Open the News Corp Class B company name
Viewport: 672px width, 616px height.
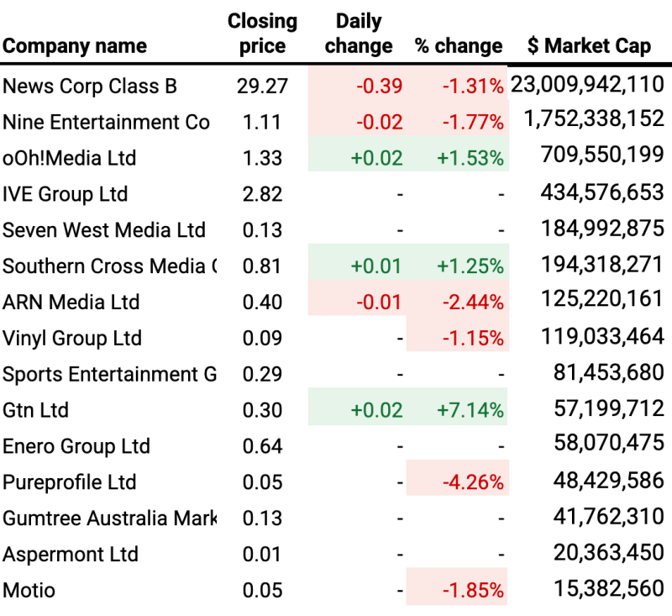90,87
